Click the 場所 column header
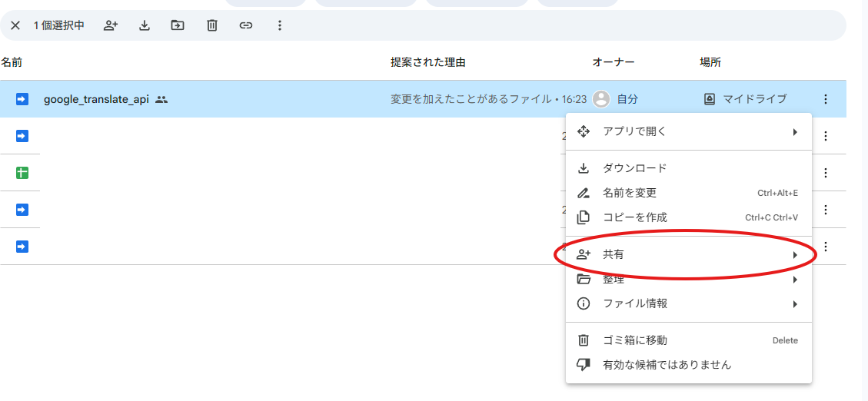This screenshot has width=868, height=401. point(710,62)
